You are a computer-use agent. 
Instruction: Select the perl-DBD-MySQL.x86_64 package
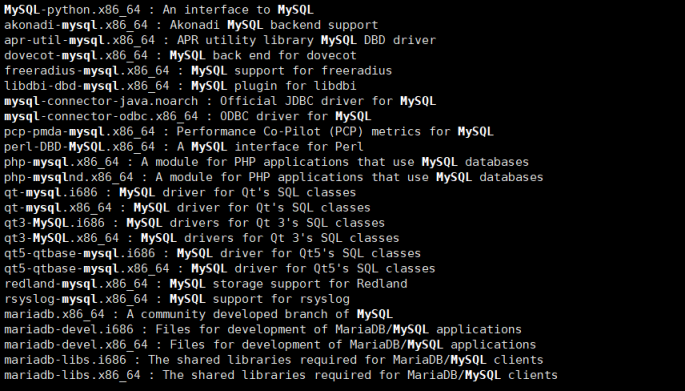[80, 147]
